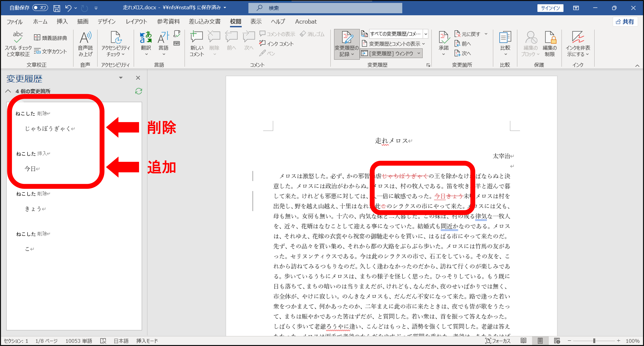Open the ファイル tab

(15, 22)
